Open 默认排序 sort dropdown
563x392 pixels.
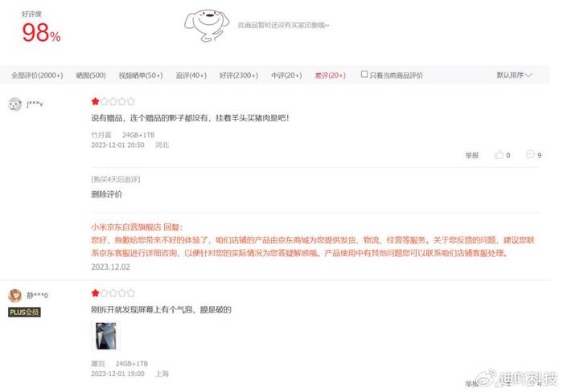[514, 75]
